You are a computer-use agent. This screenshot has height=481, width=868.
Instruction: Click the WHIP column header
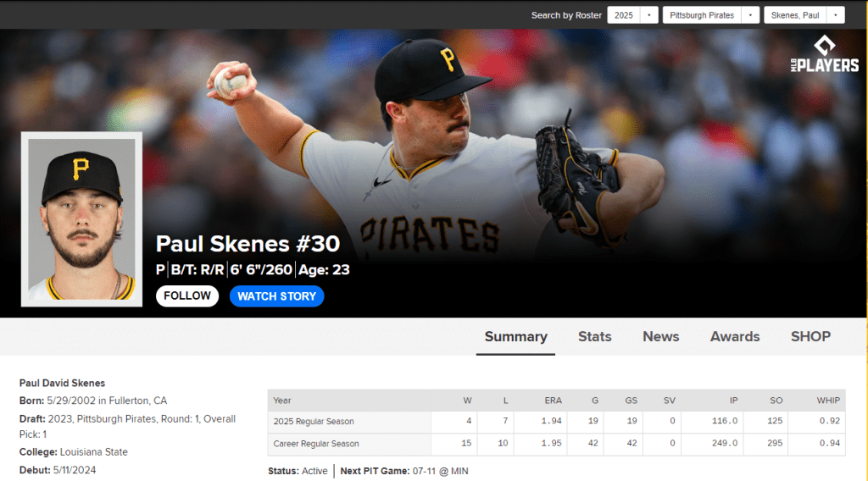(x=828, y=401)
